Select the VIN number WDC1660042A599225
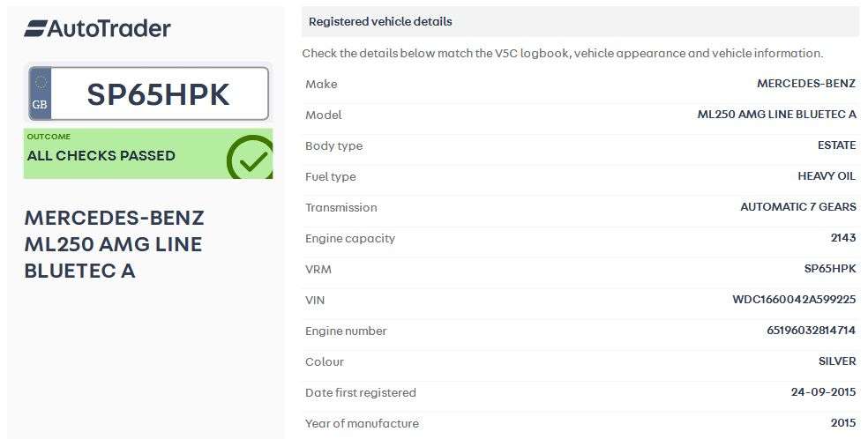The width and height of the screenshot is (868, 439). pos(793,300)
